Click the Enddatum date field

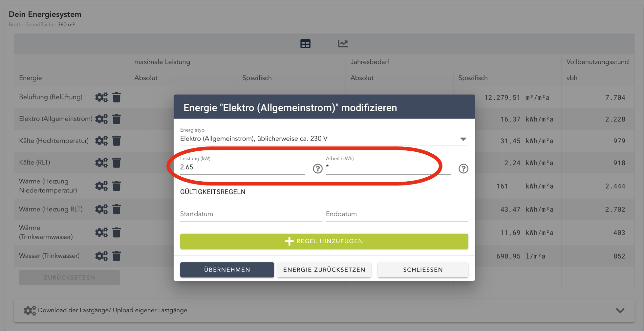pyautogui.click(x=397, y=214)
